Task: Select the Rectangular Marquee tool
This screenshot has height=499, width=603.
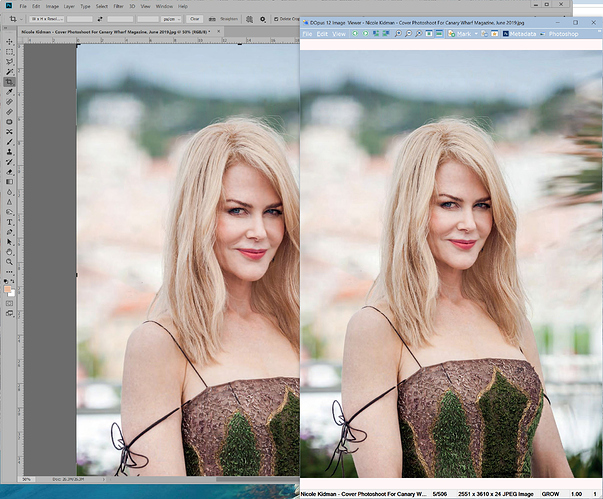Action: [x=9, y=52]
